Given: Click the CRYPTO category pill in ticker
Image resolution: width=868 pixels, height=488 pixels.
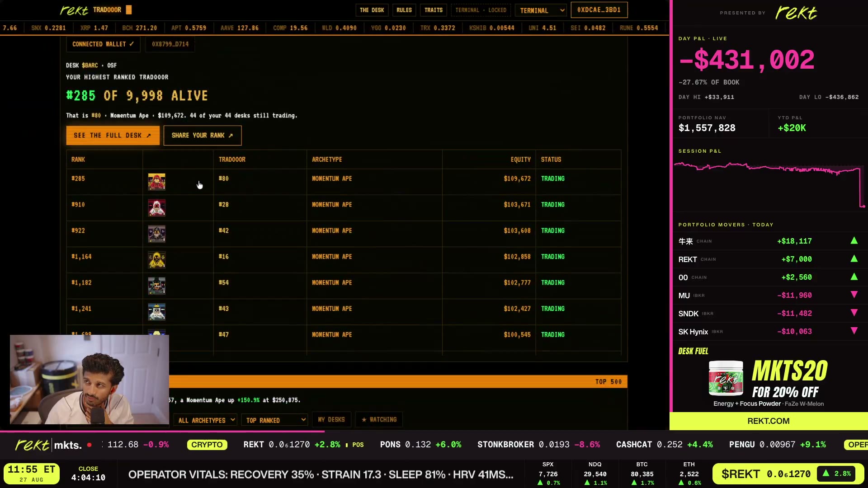Looking at the screenshot, I should click(207, 445).
